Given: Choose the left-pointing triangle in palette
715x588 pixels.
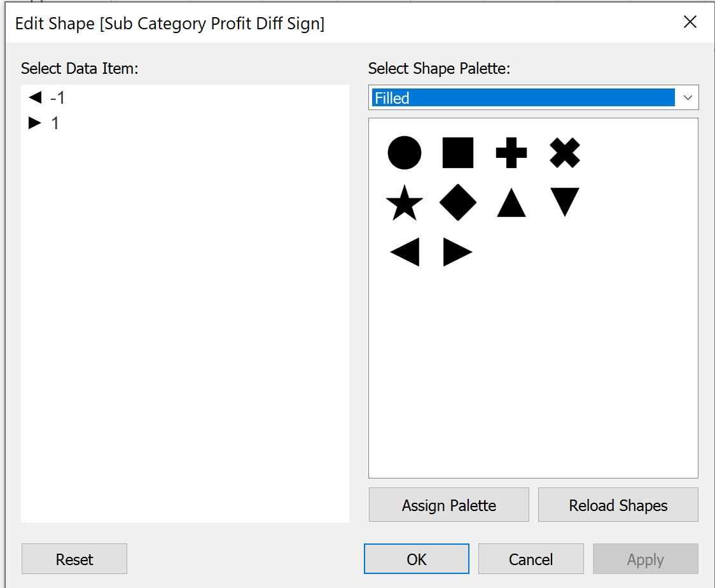Looking at the screenshot, I should click(x=405, y=253).
